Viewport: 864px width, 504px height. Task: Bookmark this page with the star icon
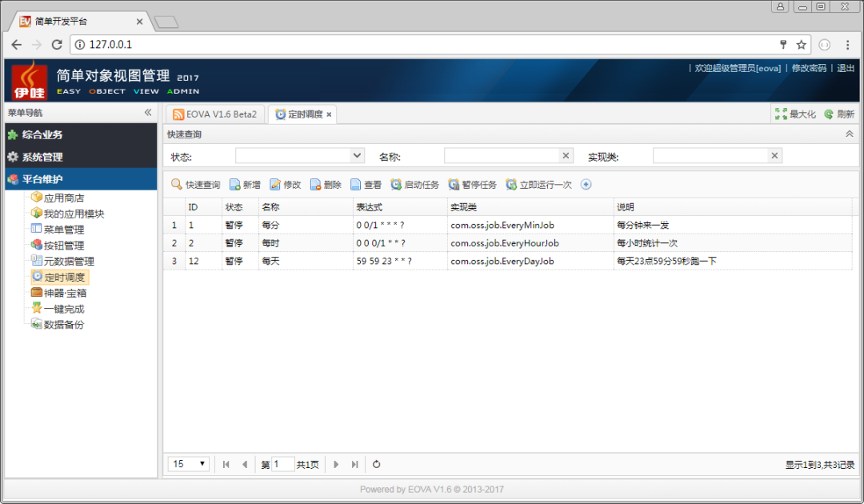coord(801,45)
